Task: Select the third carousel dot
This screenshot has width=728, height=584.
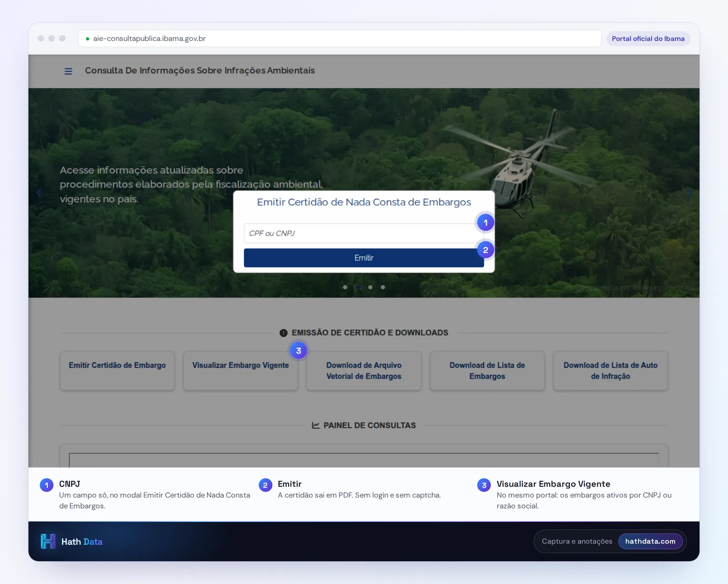Action: click(x=370, y=287)
